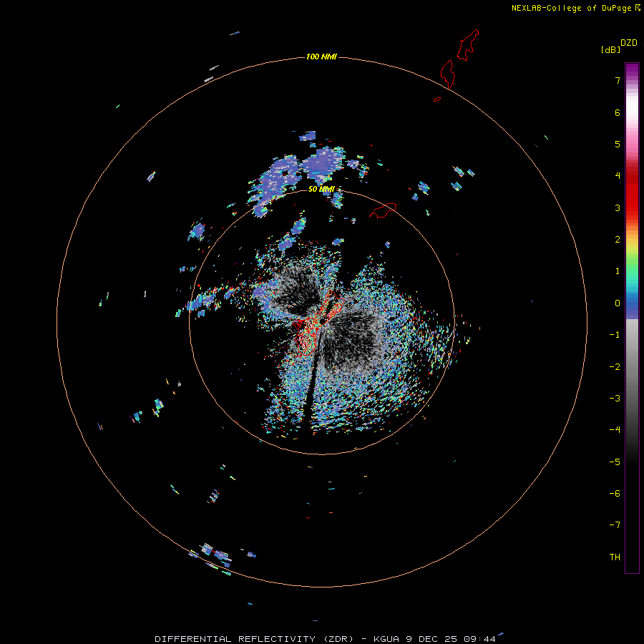The width and height of the screenshot is (644, 644).
Task: Click the -7 value on the color scale
Action: [615, 525]
